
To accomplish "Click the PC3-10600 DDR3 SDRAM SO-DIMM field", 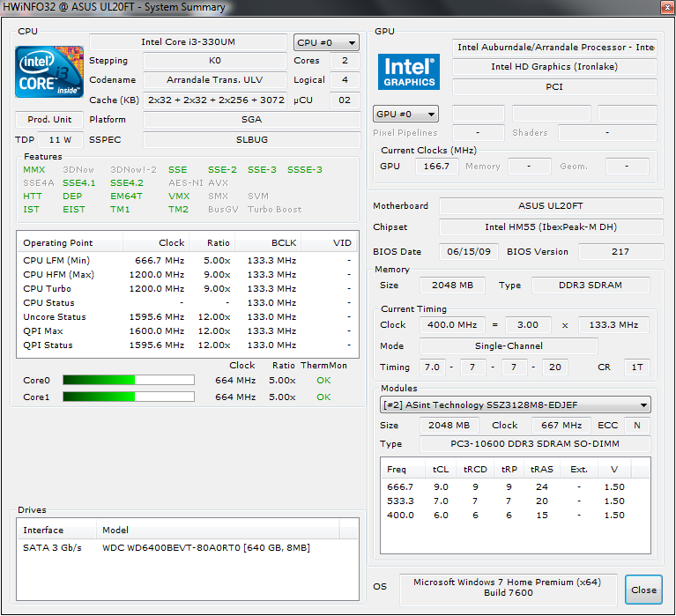I will (535, 443).
